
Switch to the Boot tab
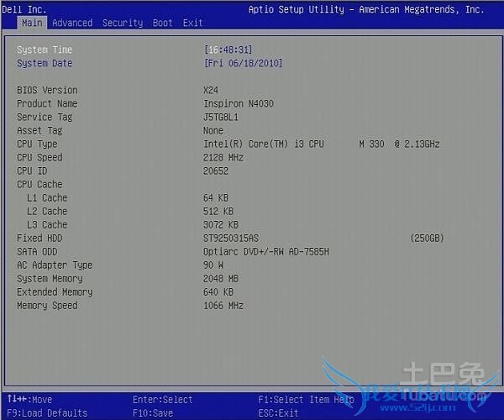[x=163, y=23]
